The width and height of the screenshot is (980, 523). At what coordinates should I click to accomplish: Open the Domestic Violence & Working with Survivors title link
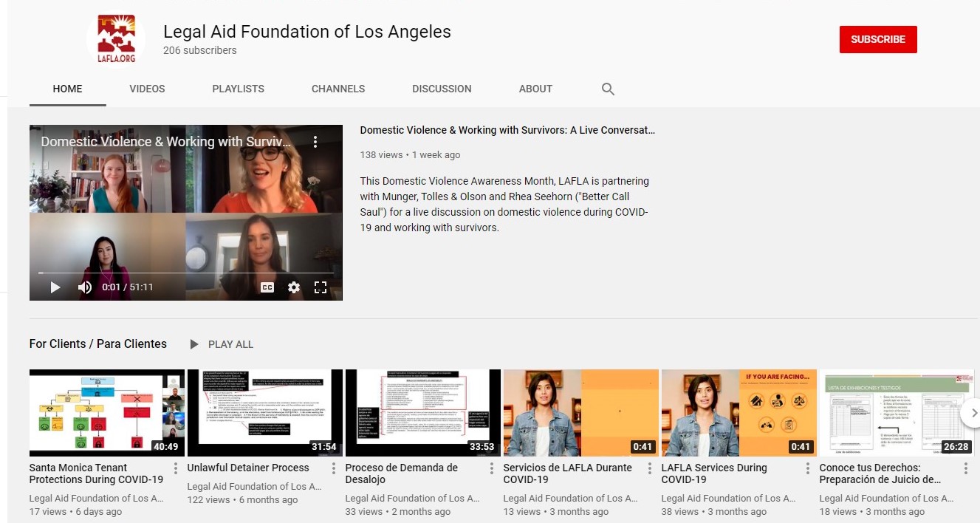pyautogui.click(x=507, y=130)
